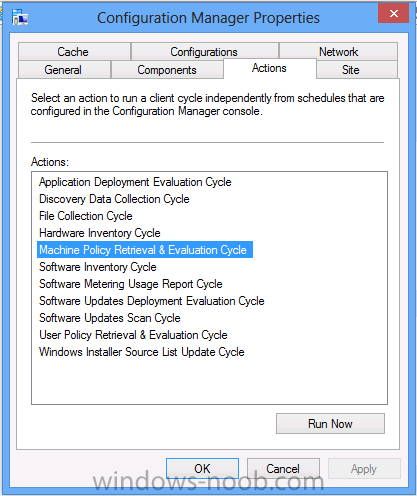
Task: Select Software Updates Scan Cycle
Action: [110, 318]
